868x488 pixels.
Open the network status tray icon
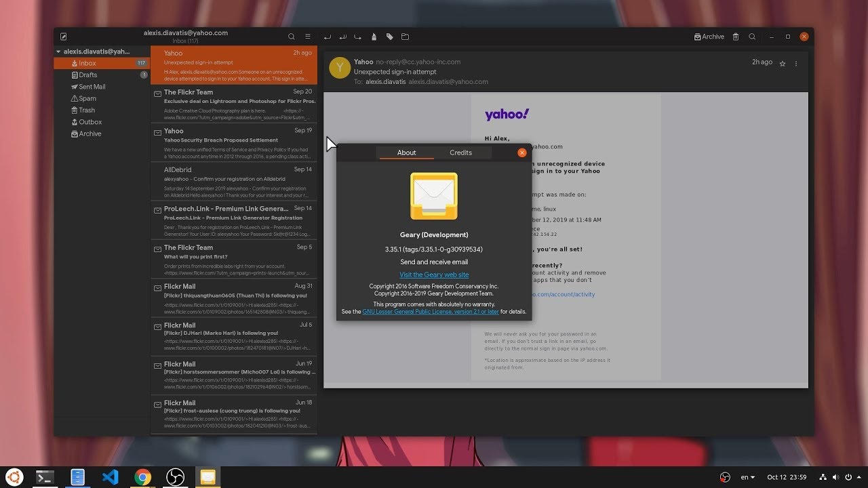click(823, 477)
